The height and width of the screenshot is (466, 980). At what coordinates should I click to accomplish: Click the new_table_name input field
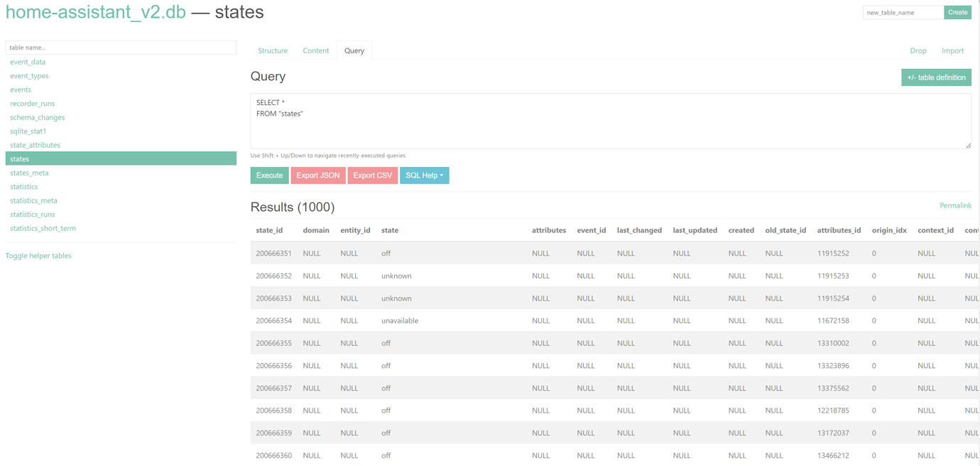(x=902, y=12)
